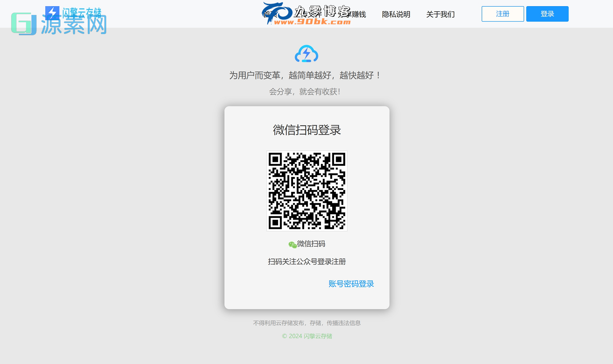This screenshot has height=364, width=613.
Task: Click the 扫码关注公众号登录注册 hint text
Action: click(x=306, y=262)
